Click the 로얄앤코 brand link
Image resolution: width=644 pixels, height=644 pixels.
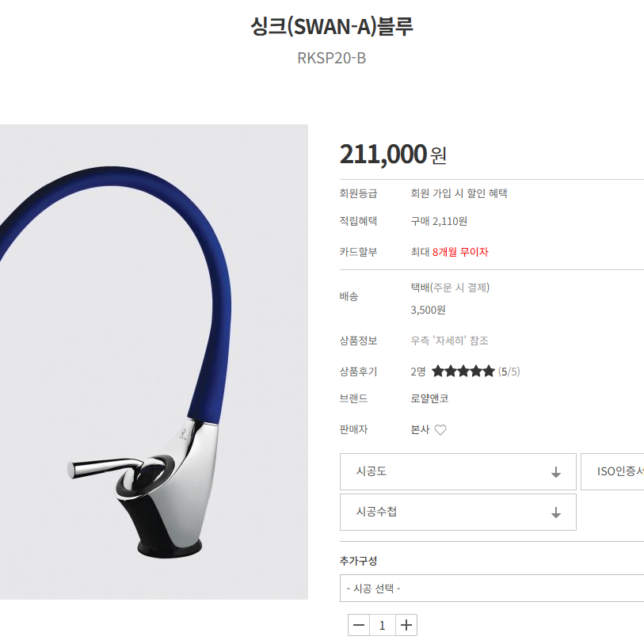click(x=429, y=398)
